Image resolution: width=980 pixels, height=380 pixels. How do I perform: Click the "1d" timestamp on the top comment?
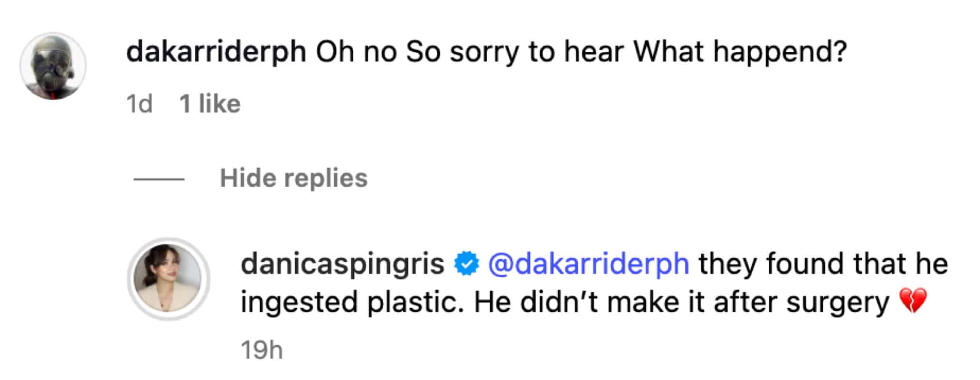pyautogui.click(x=139, y=104)
